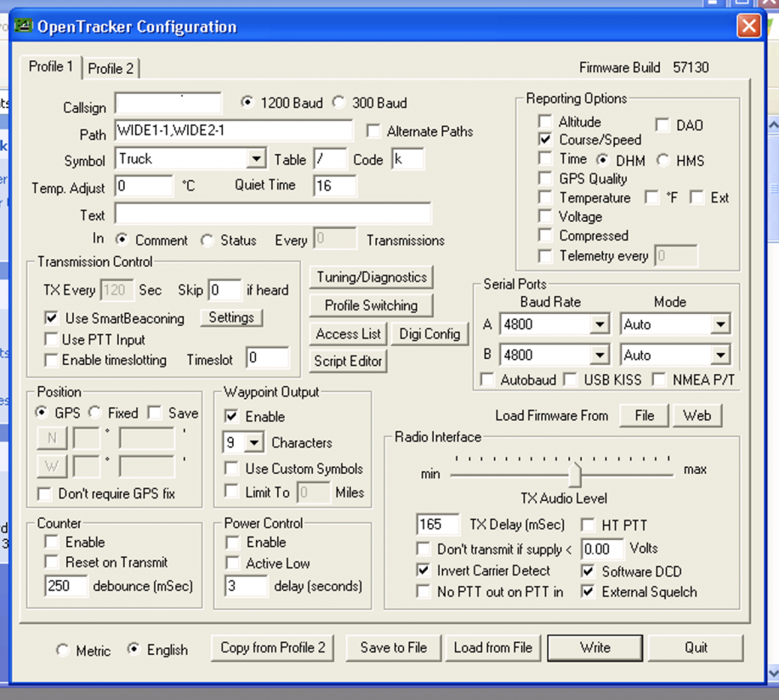
Task: Open the Profile Switching dialog
Action: coord(372,305)
